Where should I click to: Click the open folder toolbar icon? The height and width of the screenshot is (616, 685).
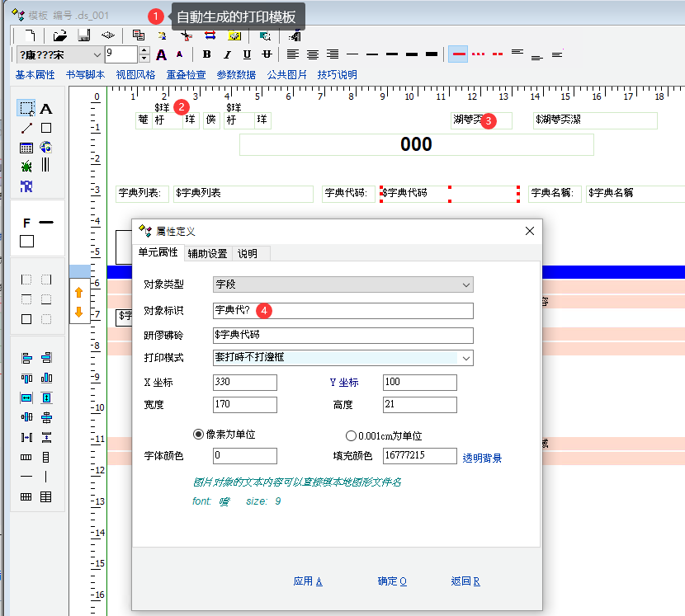[x=59, y=35]
